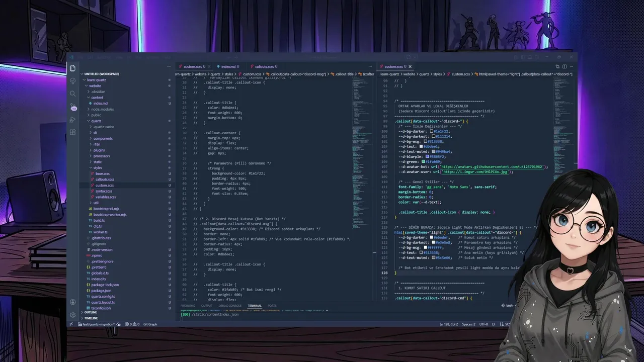Open syntax.scss in the explorer

click(x=103, y=191)
